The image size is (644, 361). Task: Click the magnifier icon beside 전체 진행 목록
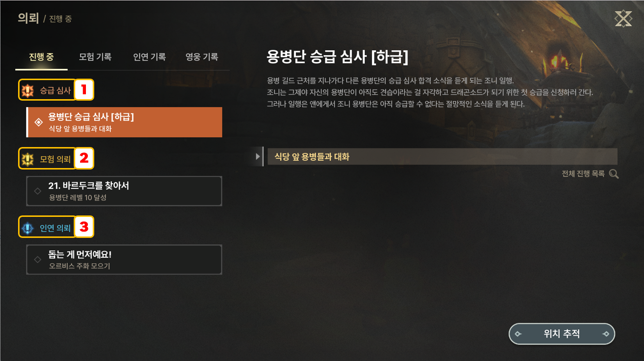pos(614,174)
